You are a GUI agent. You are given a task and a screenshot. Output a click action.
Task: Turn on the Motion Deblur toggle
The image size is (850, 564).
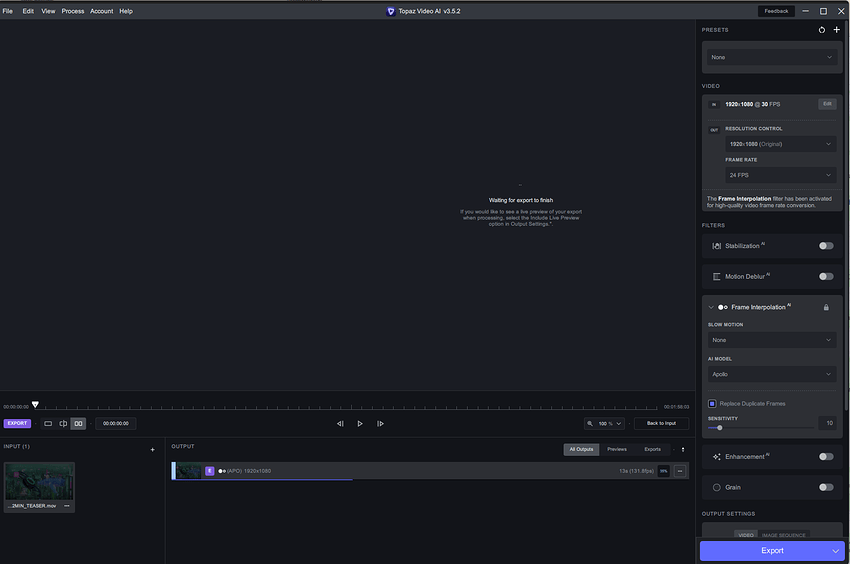coord(826,276)
